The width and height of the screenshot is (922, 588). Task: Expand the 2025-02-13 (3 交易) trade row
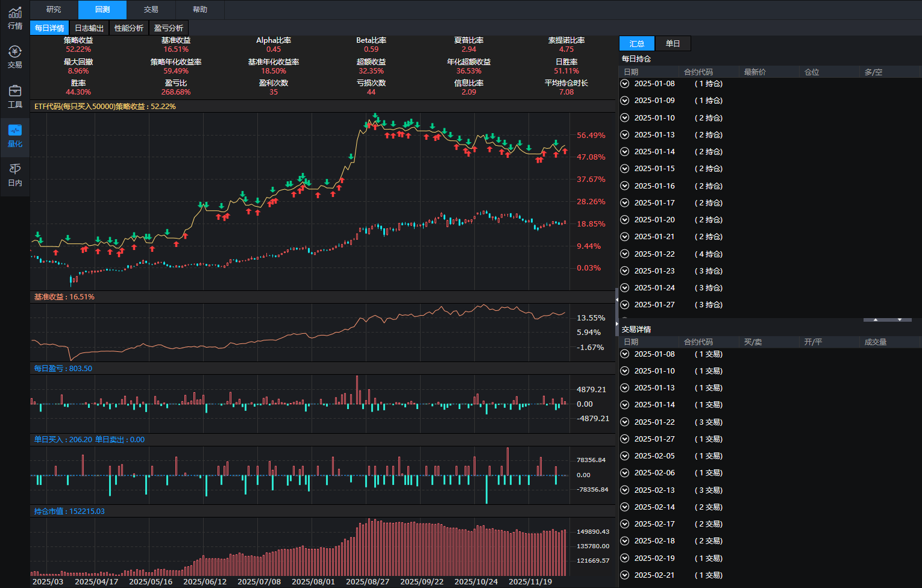[625, 490]
